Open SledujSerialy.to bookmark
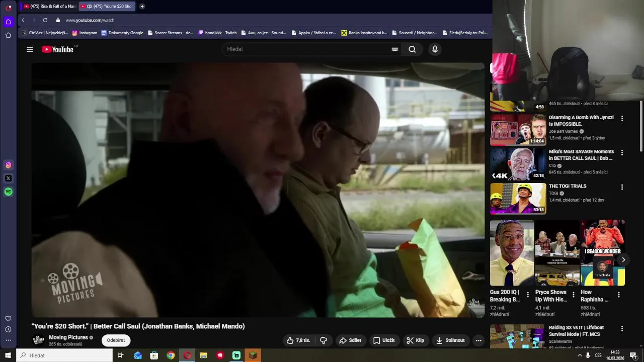 click(x=465, y=33)
